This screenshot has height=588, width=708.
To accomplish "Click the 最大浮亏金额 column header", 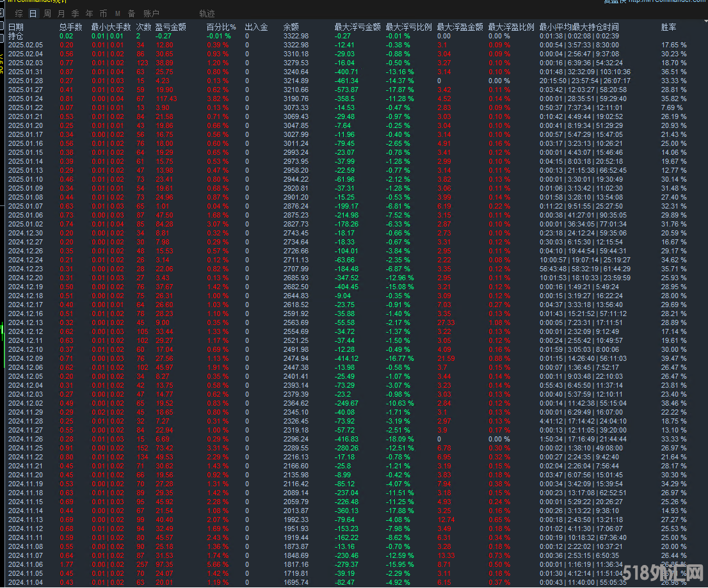I will [358, 27].
